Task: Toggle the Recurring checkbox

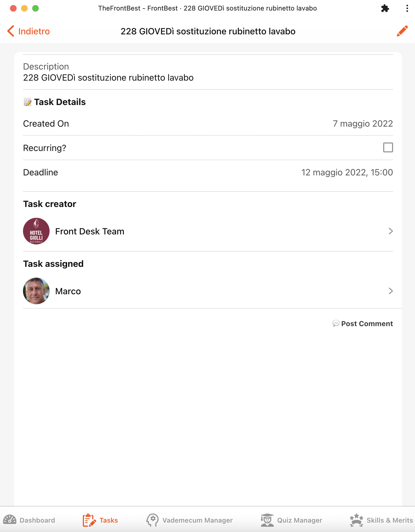Action: click(388, 148)
